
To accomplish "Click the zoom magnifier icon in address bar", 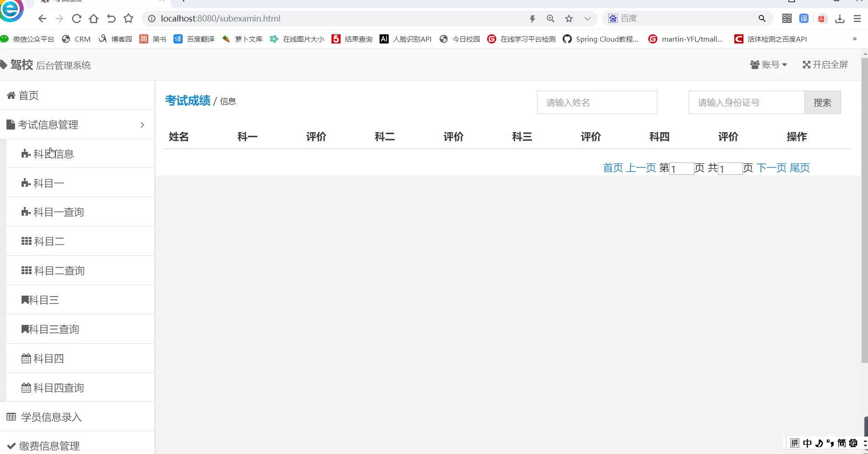I will (550, 19).
